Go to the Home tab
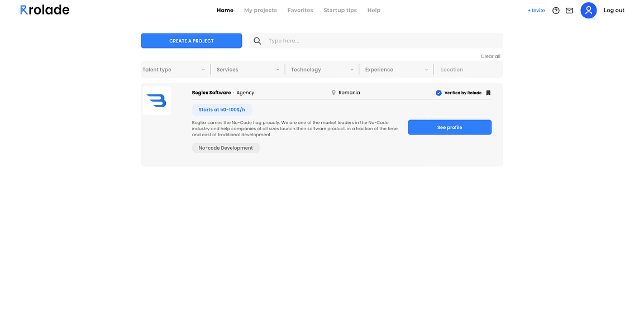Image resolution: width=644 pixels, height=335 pixels. (225, 10)
